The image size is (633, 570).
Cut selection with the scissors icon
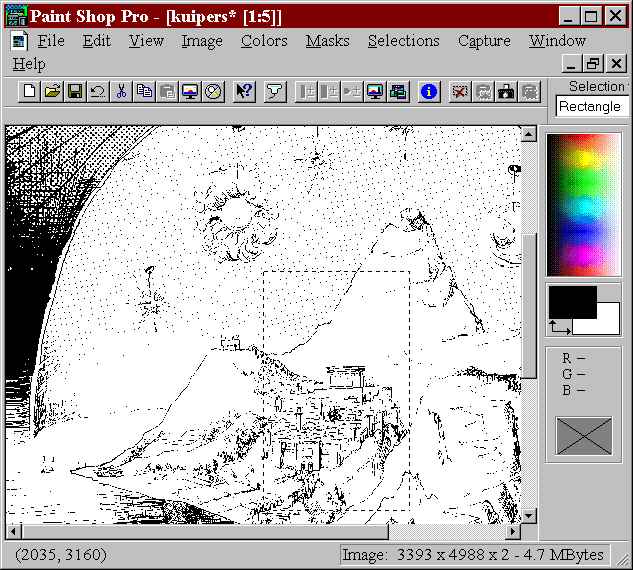coord(121,92)
